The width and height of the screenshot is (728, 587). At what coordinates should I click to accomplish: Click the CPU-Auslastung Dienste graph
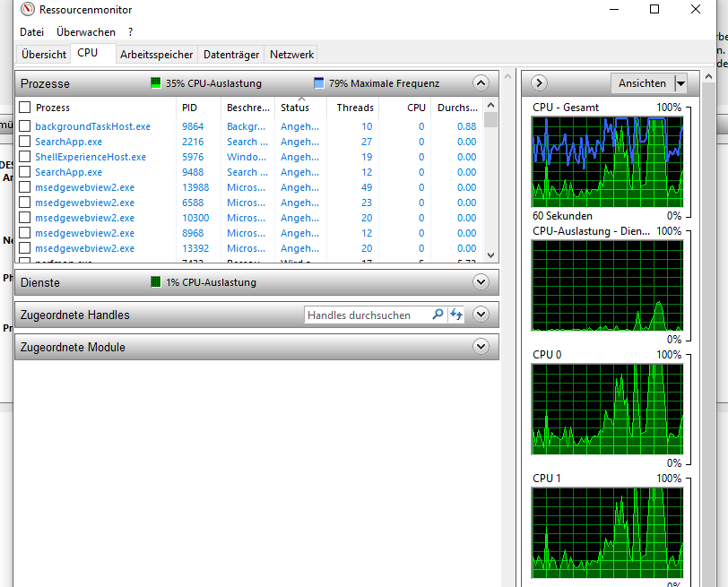click(607, 285)
